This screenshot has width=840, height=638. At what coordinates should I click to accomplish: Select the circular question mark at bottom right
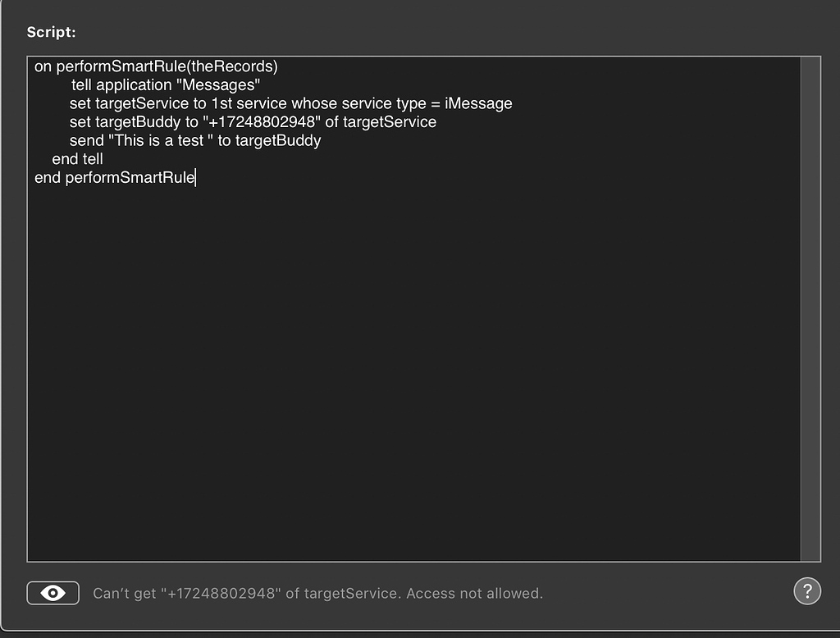coord(807,590)
